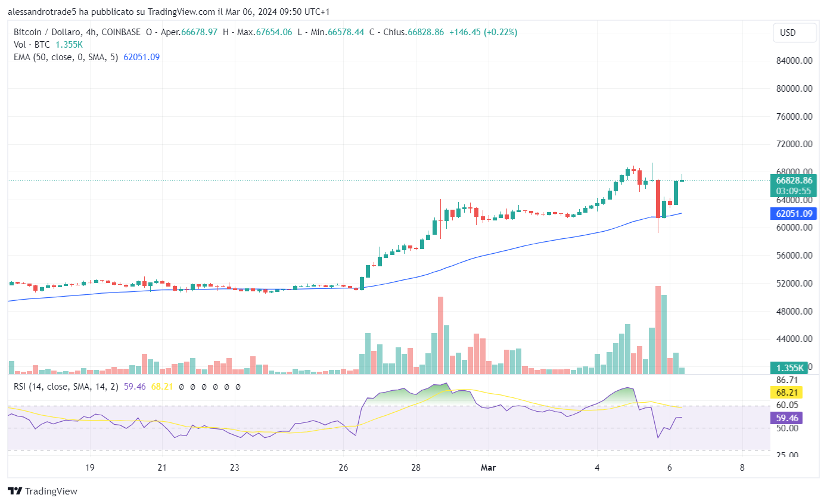Click the date label 6 on time axis
The height and width of the screenshot is (504, 827).
tap(670, 468)
